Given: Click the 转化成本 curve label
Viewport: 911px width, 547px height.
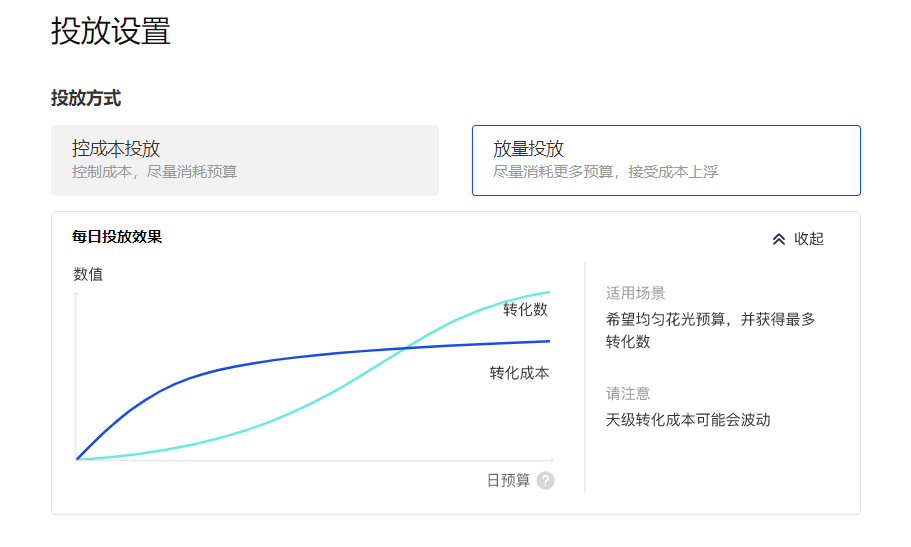Looking at the screenshot, I should (x=519, y=373).
